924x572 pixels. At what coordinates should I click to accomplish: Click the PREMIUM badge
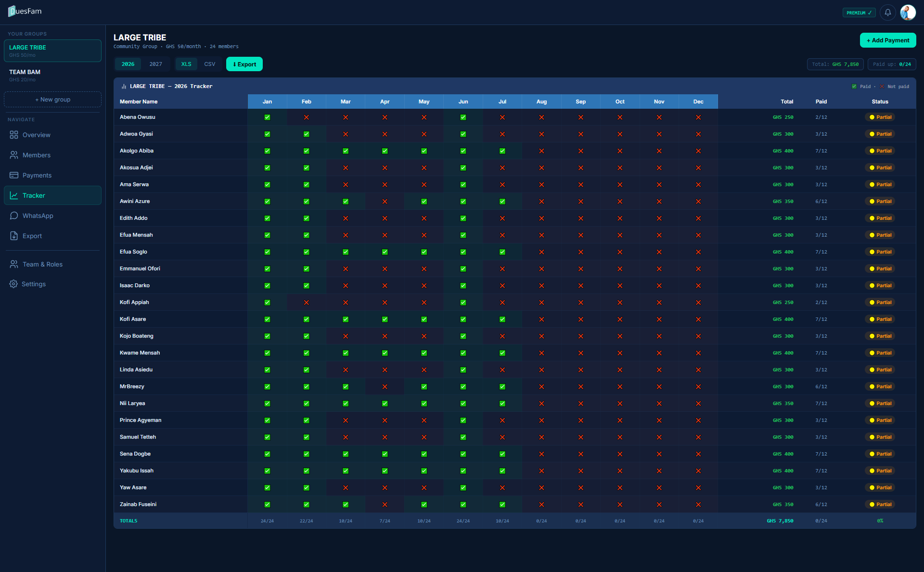point(859,13)
